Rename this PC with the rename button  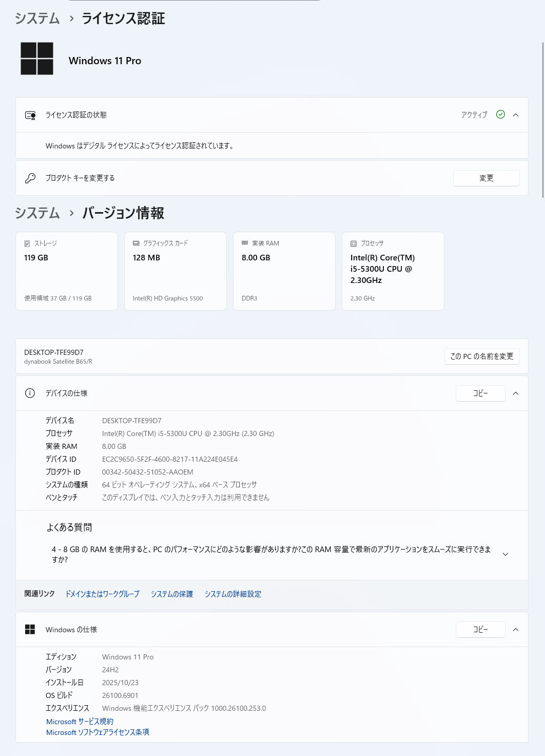point(481,356)
